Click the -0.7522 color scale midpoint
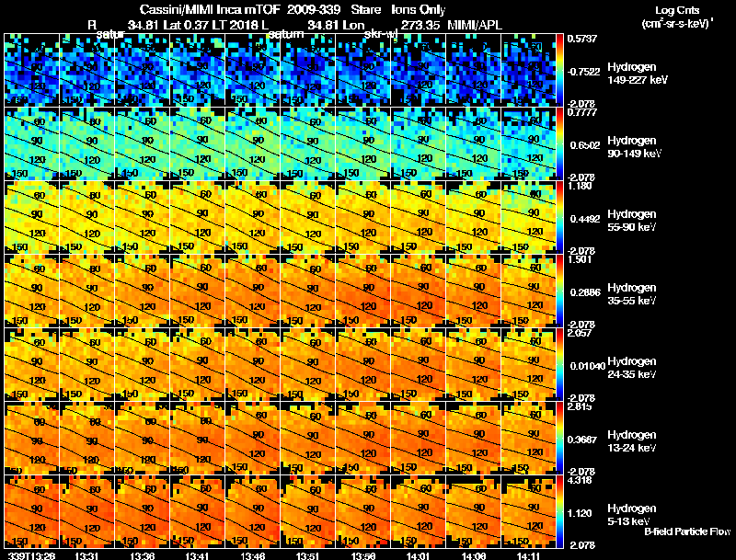 click(x=583, y=72)
